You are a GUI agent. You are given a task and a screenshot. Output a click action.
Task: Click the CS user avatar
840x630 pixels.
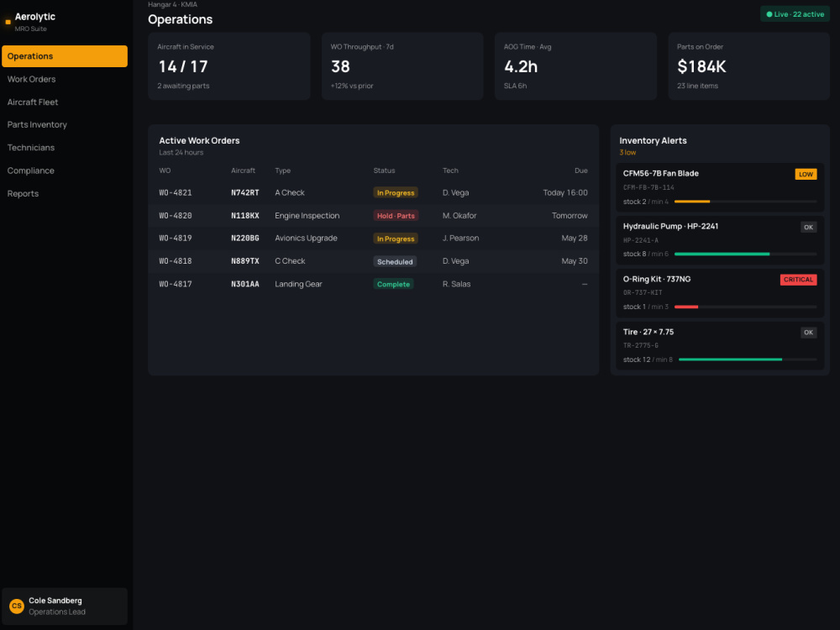click(x=17, y=606)
